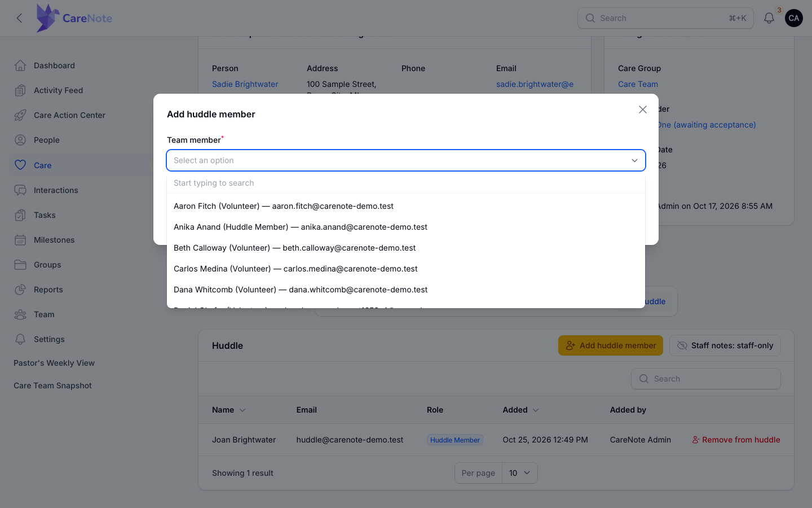Select Anika Anand (Huddle Member) option
The width and height of the screenshot is (812, 508).
tap(406, 227)
